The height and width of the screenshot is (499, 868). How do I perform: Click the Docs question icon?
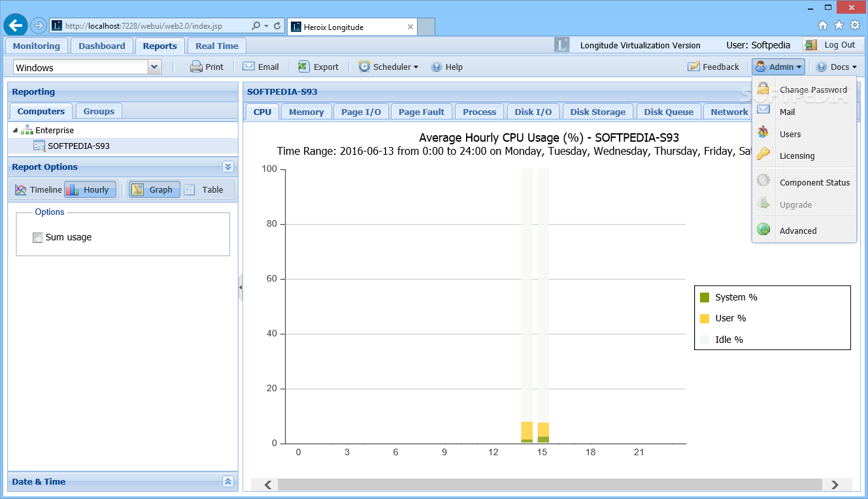[822, 67]
